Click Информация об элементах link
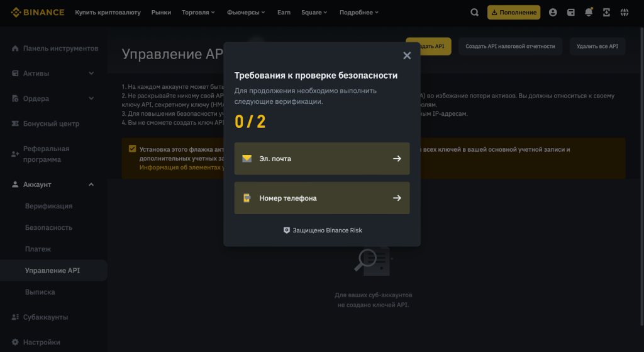Image resolution: width=644 pixels, height=352 pixels. [182, 167]
